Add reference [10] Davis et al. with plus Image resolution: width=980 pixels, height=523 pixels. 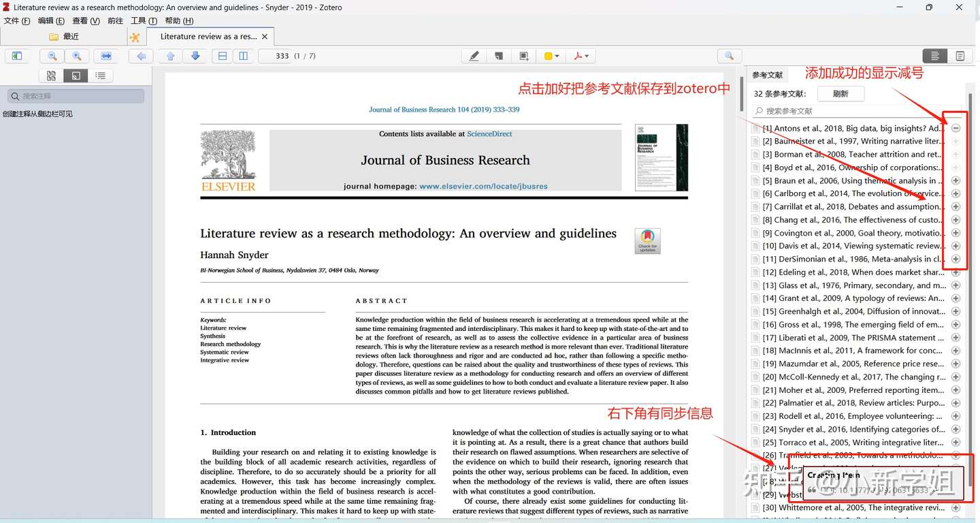coord(955,246)
